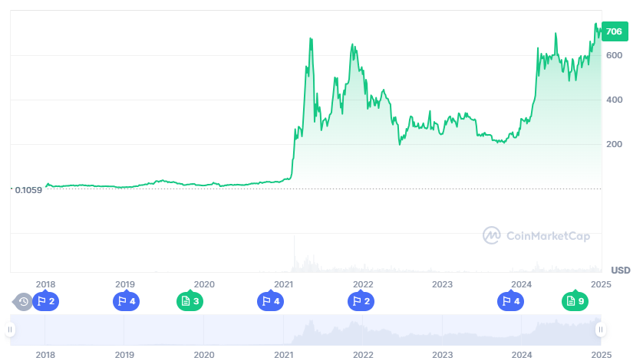Click the 400 price axis label
643x364 pixels.
pyautogui.click(x=613, y=100)
